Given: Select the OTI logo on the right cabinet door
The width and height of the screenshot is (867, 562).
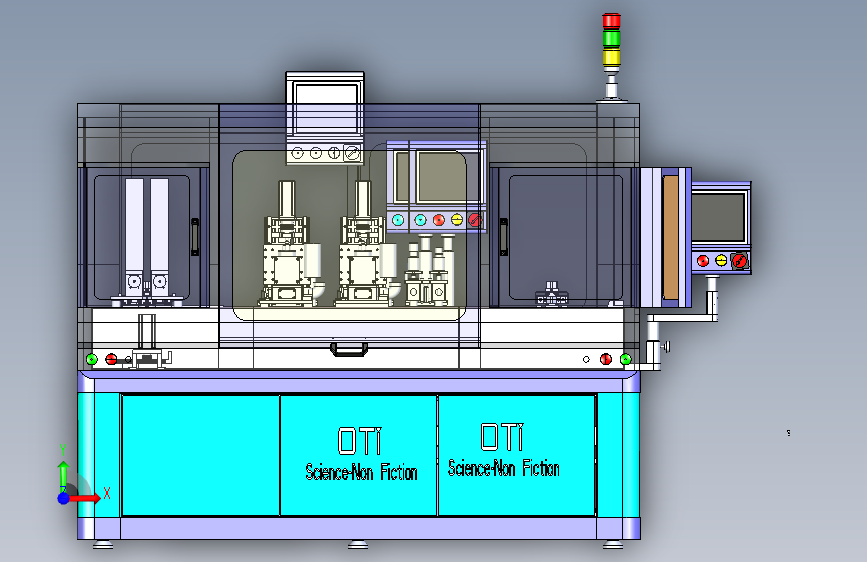Looking at the screenshot, I should 502,437.
